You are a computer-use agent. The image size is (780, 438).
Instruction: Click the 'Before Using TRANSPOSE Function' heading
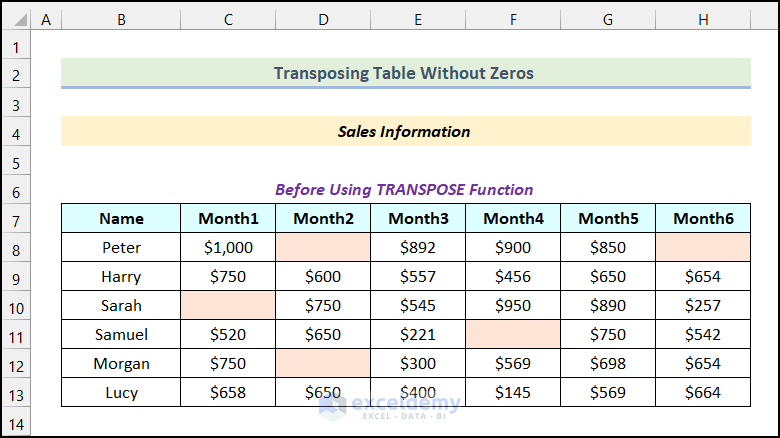click(404, 189)
